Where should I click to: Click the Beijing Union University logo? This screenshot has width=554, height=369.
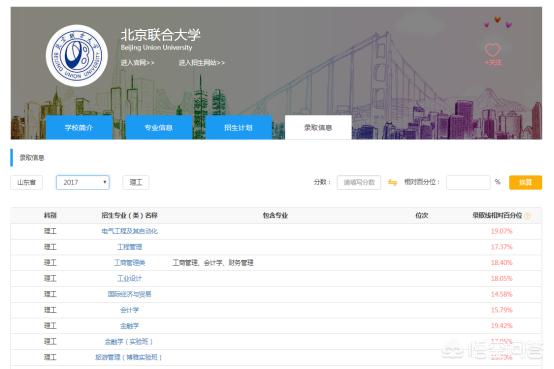click(x=77, y=55)
